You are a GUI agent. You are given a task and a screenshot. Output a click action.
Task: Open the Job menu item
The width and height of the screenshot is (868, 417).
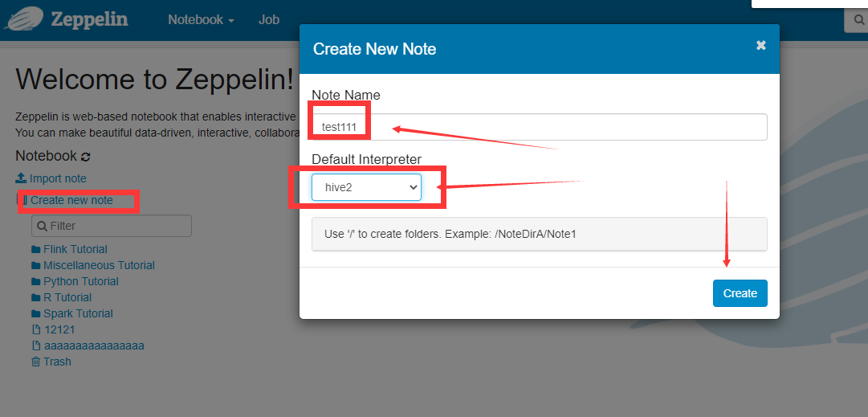point(269,20)
